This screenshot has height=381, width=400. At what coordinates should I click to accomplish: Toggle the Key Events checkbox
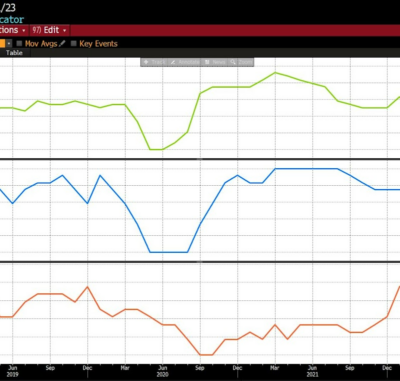(x=74, y=44)
